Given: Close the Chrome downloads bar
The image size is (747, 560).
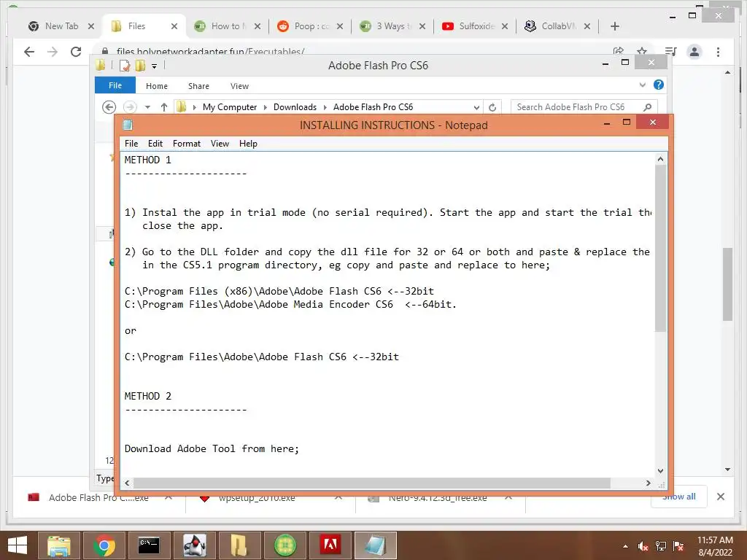Looking at the screenshot, I should [x=721, y=497].
